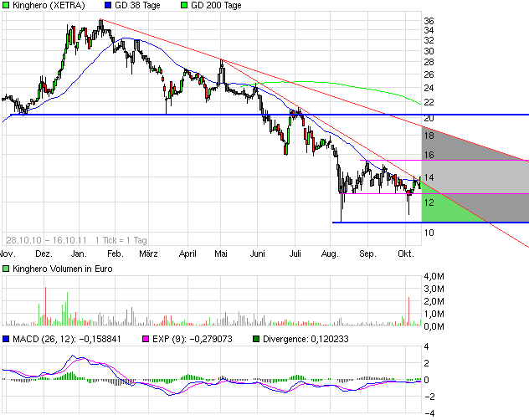The height and width of the screenshot is (420, 529).
Task: Click the 'GD 200 Tage' legend label
Action: click(216, 5)
